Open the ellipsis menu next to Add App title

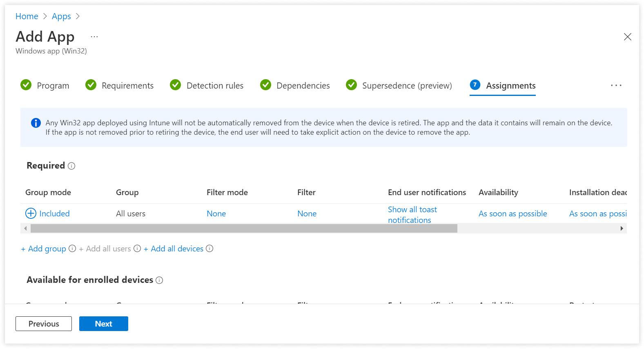point(94,37)
